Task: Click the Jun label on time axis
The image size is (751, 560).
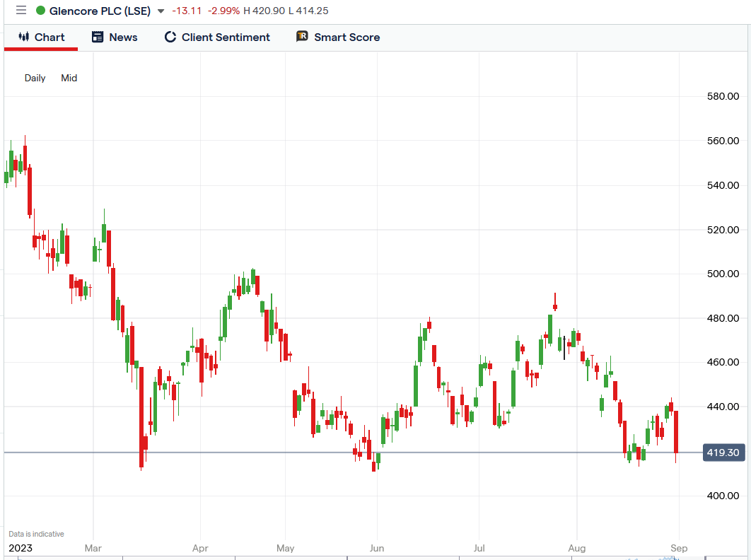Action: click(377, 548)
